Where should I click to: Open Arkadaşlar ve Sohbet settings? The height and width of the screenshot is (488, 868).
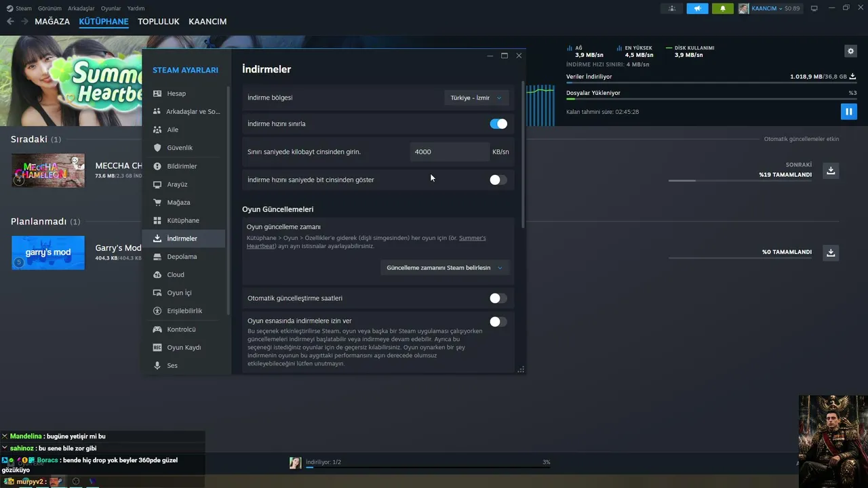click(184, 112)
